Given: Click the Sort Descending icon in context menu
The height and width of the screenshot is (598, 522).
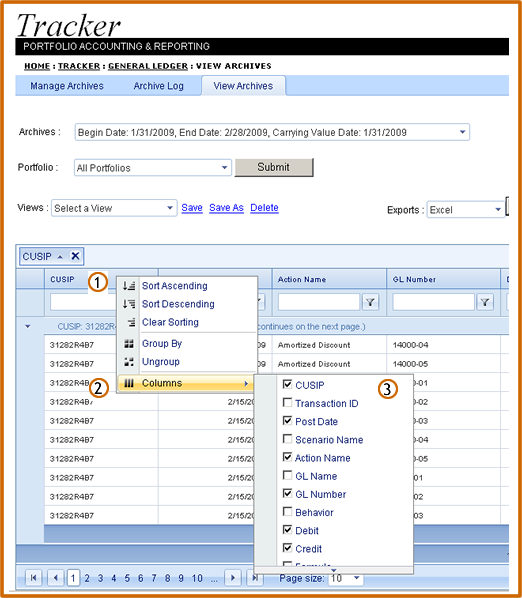Looking at the screenshot, I should (129, 304).
